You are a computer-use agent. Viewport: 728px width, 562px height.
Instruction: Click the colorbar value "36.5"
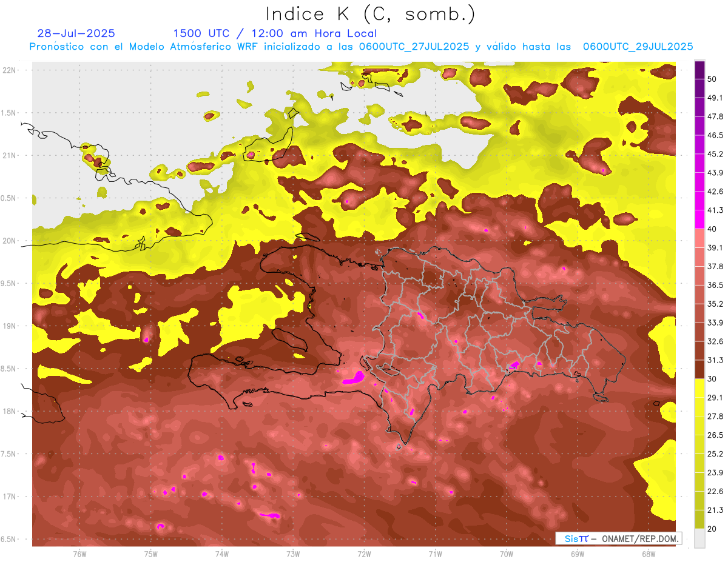pos(715,285)
